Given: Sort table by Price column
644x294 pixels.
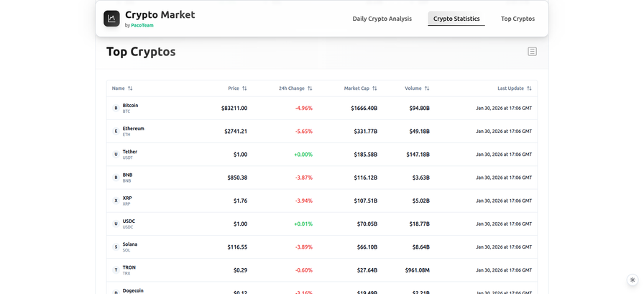Looking at the screenshot, I should coord(237,88).
